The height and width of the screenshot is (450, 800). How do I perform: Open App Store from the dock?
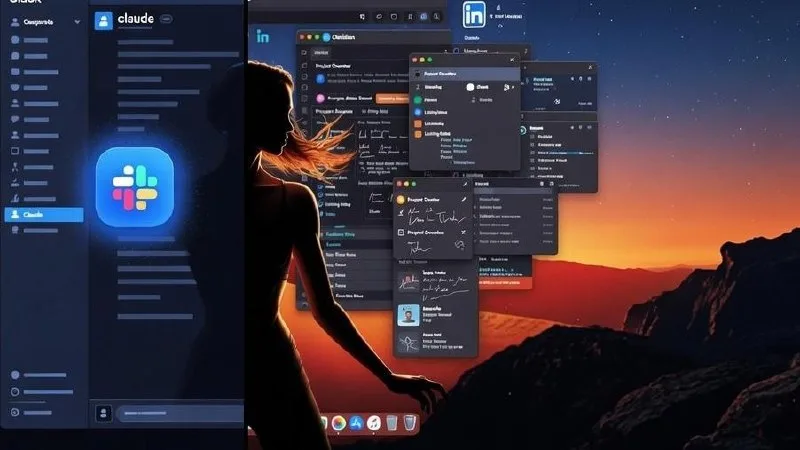[x=356, y=423]
